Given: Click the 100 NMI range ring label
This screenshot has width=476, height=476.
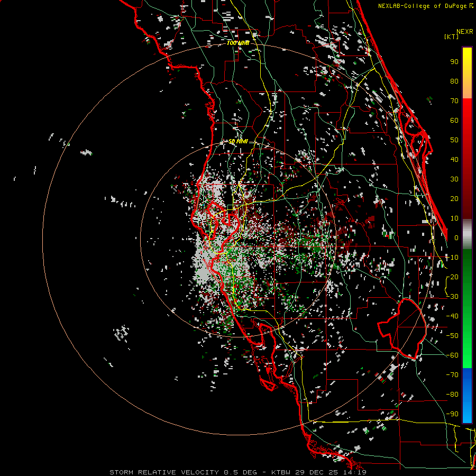Looking at the screenshot, I should click(x=238, y=43).
